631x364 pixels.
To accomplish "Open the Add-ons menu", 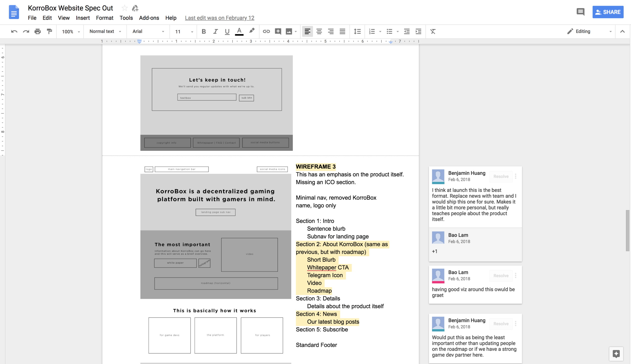I will click(149, 18).
